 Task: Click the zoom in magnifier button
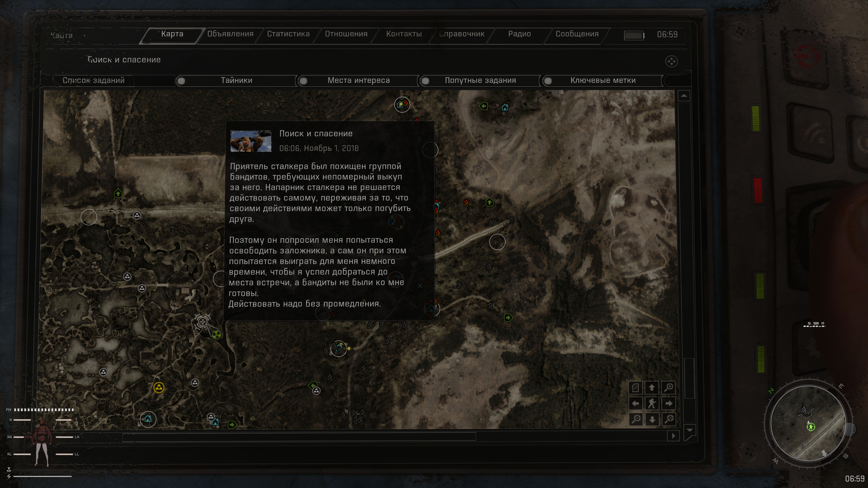click(x=669, y=387)
